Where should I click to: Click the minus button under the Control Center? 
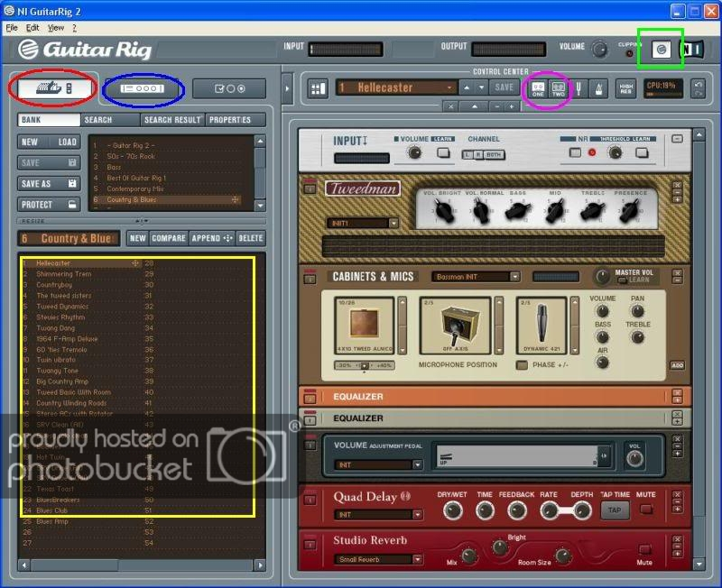tap(497, 106)
